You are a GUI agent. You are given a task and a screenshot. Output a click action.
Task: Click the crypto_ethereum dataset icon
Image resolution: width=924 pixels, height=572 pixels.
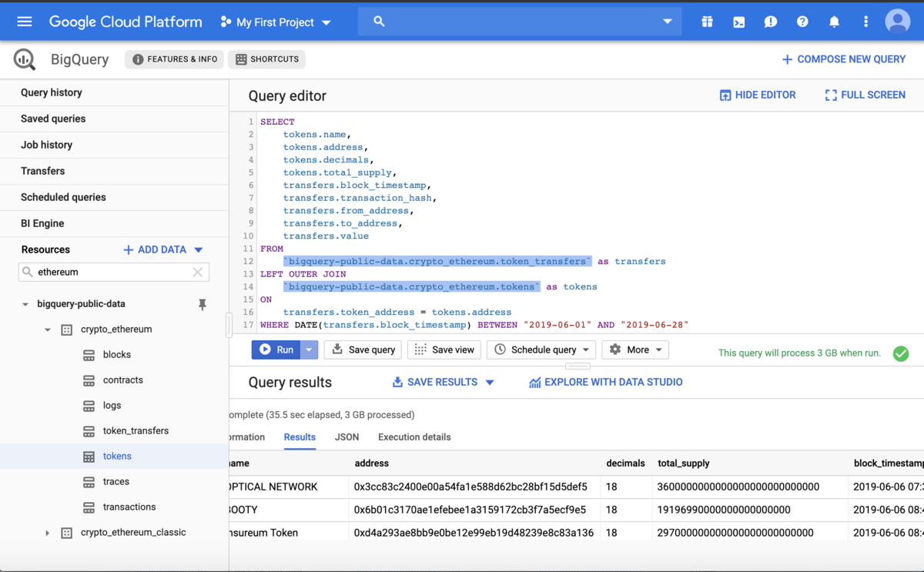coord(67,329)
